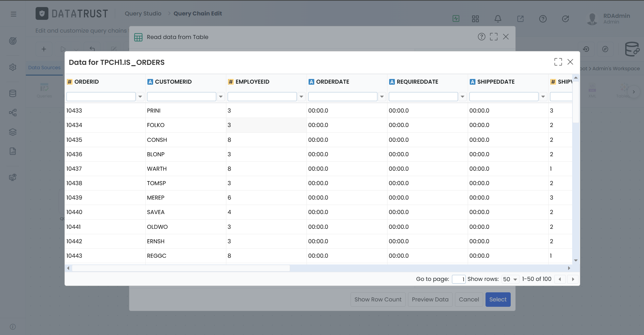
Task: Open the Show rows 50 dropdown
Action: [510, 279]
